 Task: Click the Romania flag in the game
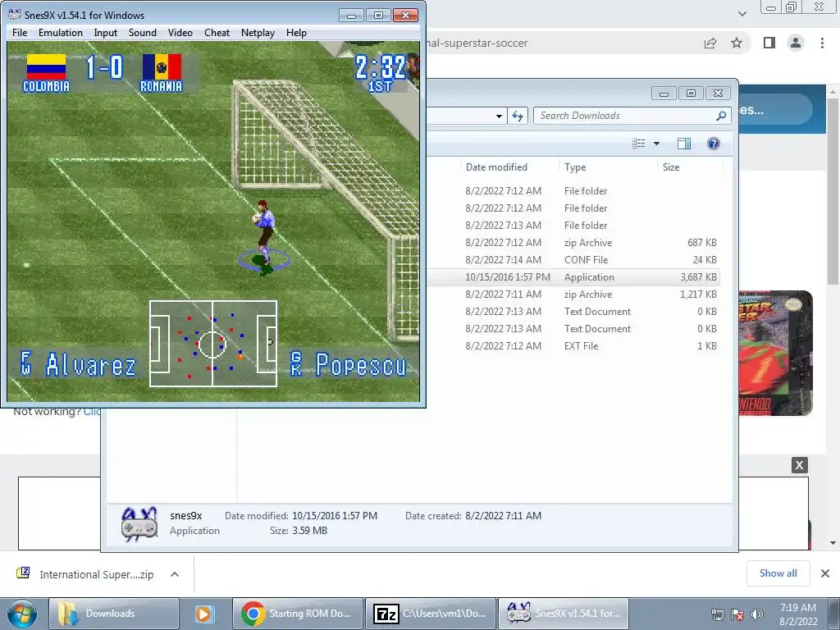(x=162, y=67)
